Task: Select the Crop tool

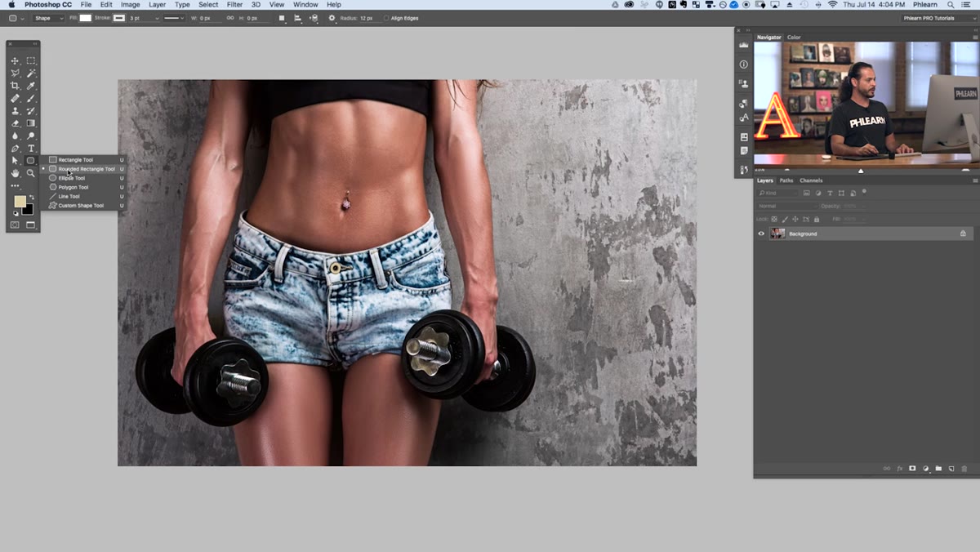Action: (15, 86)
